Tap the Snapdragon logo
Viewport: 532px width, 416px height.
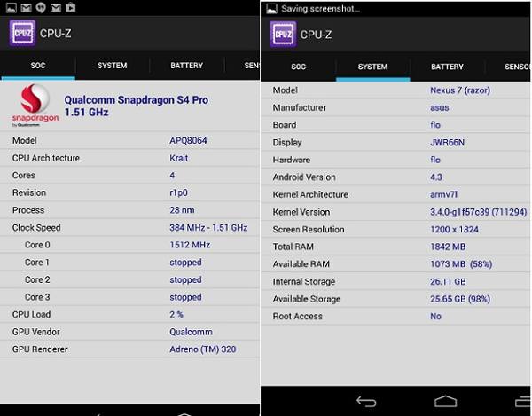click(x=34, y=105)
